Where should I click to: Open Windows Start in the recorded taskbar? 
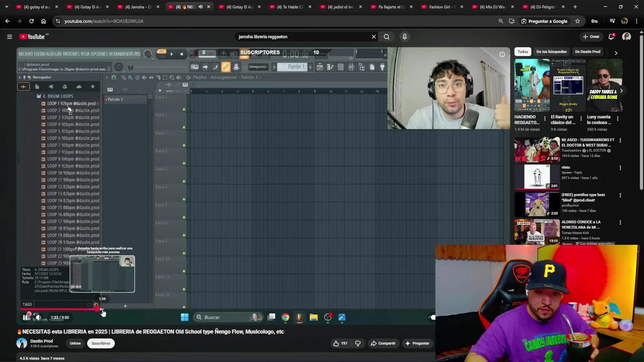coord(185,317)
